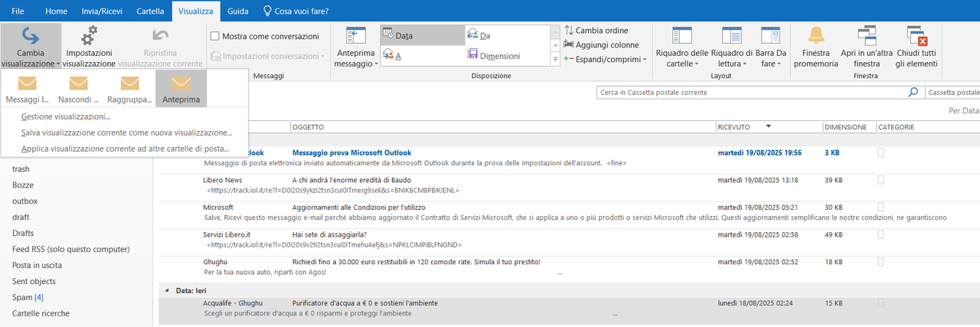Switch to the Cartella tab
980x327 pixels.
(150, 11)
